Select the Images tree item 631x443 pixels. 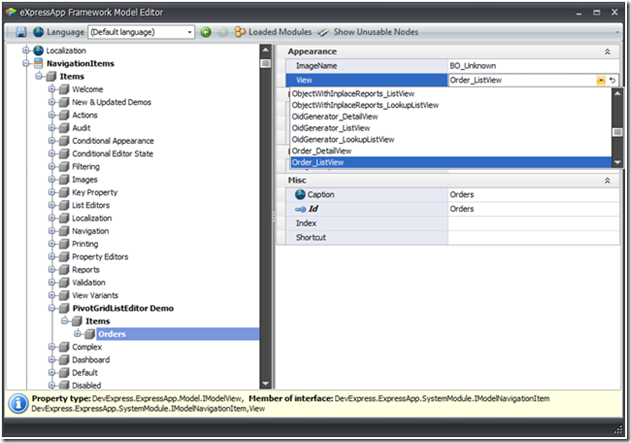(85, 179)
